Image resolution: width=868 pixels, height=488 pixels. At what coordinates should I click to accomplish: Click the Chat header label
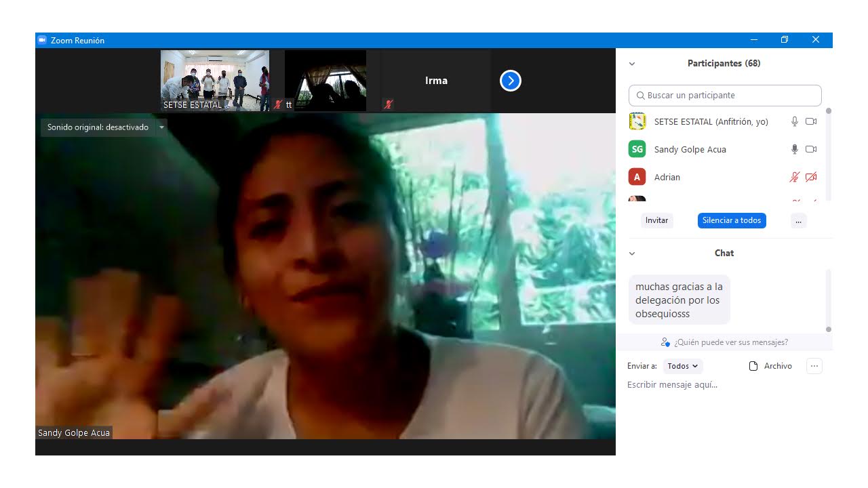tap(724, 253)
